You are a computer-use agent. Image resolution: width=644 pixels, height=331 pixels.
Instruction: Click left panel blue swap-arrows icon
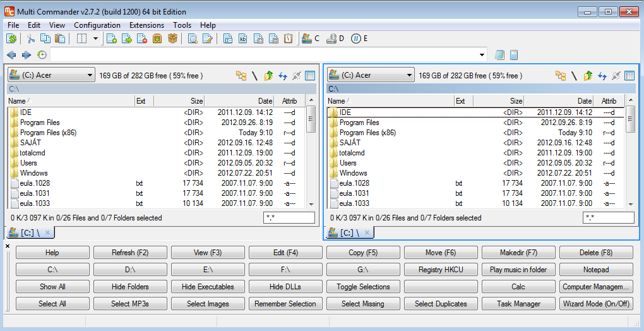click(283, 76)
